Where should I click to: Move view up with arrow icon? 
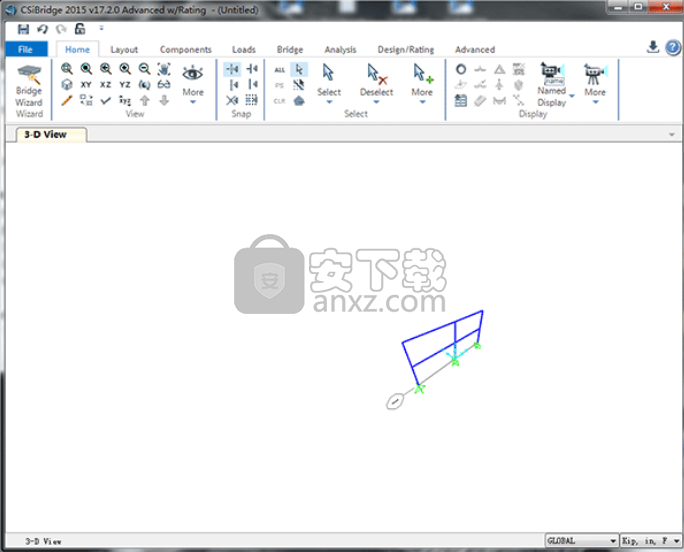(144, 101)
